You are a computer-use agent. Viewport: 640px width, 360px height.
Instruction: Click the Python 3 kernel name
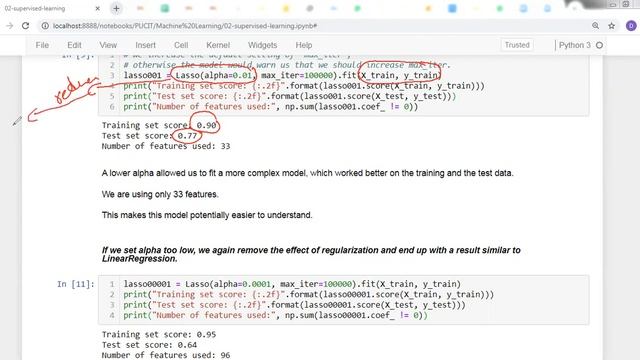[575, 45]
